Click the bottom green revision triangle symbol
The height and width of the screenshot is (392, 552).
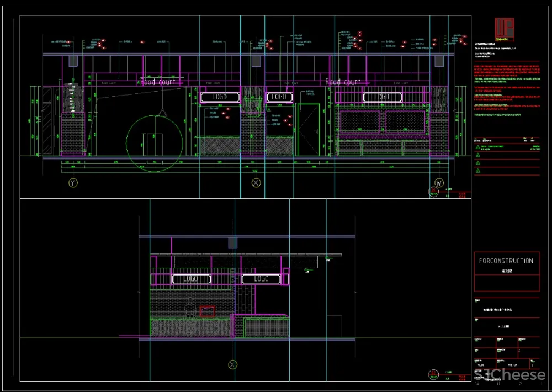click(478, 171)
